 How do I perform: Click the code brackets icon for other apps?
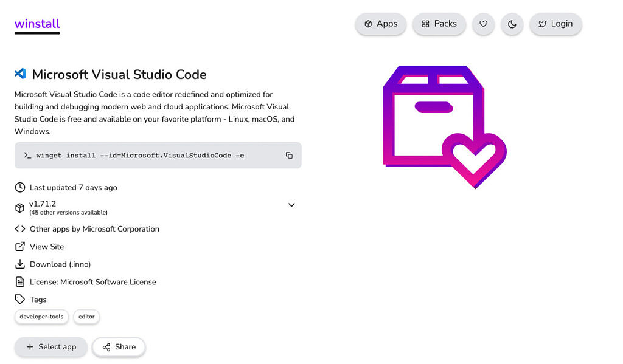click(19, 229)
